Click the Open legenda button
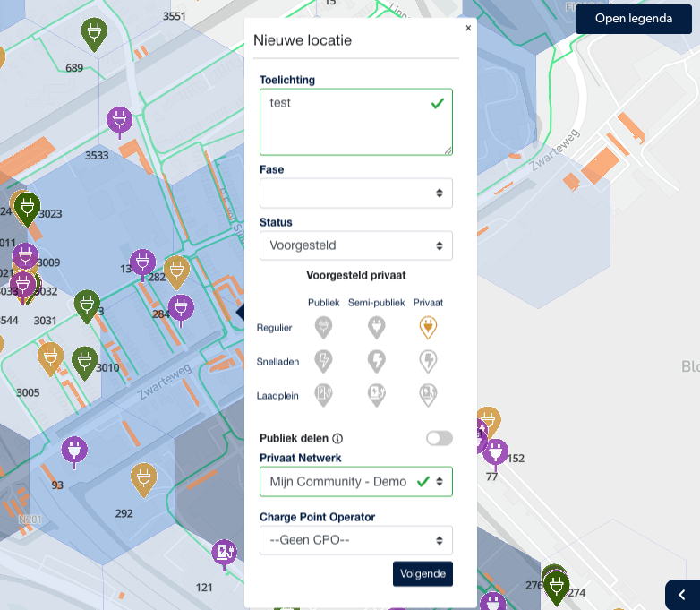The height and width of the screenshot is (610, 700). point(633,19)
